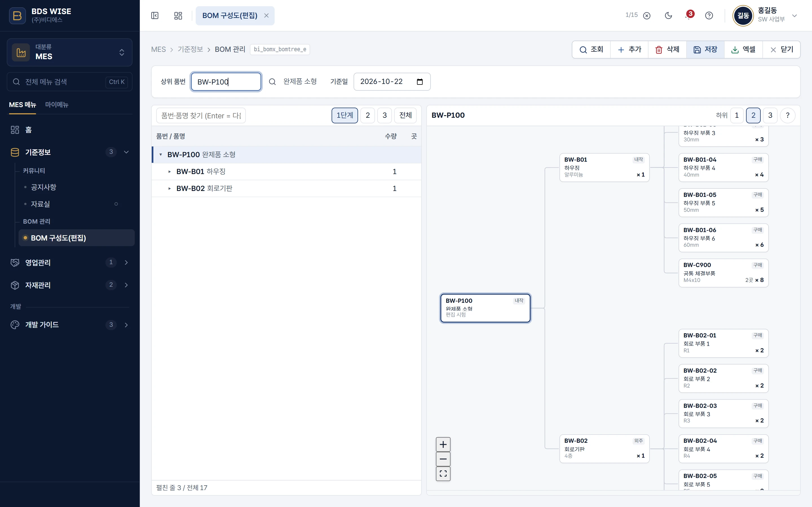Open the 기준일 date picker calendar
The width and height of the screenshot is (812, 507).
point(420,81)
